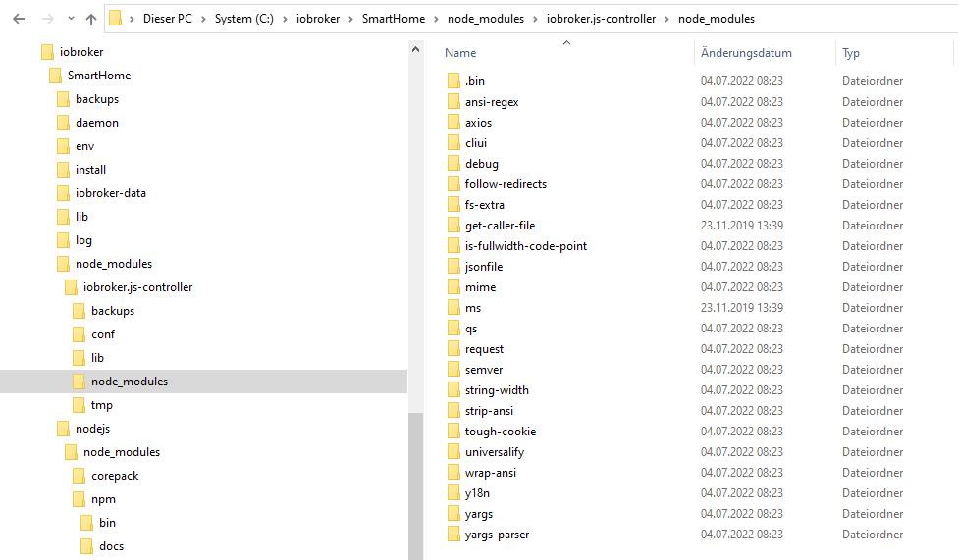
Task: Select the qs folder name
Action: pyautogui.click(x=471, y=329)
